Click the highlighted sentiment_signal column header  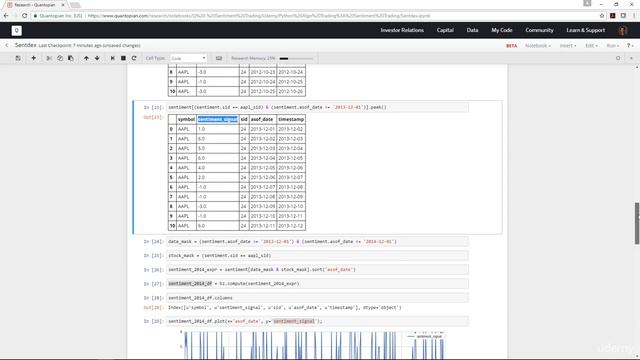pos(218,119)
